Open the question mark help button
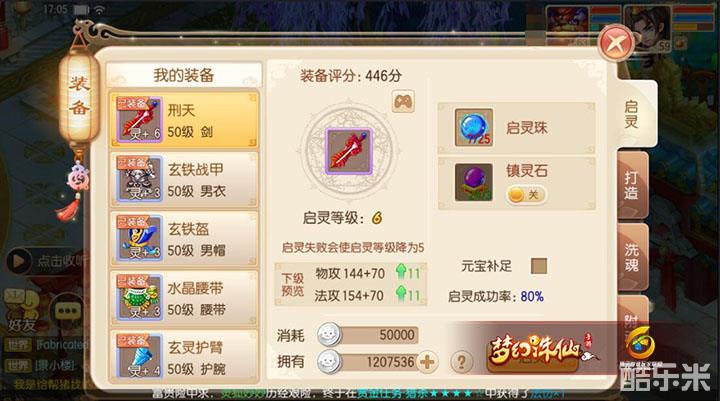720x401 pixels. [461, 362]
